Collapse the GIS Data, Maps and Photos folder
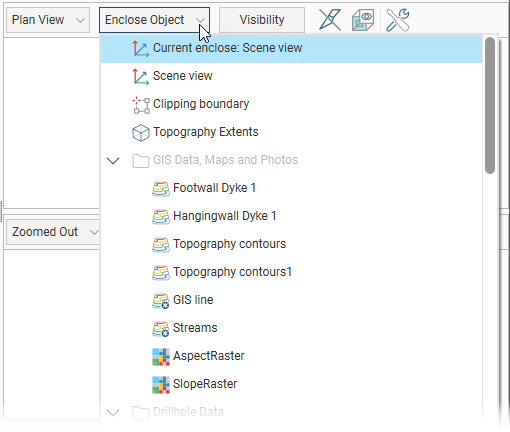This screenshot has width=510, height=432. tap(113, 161)
